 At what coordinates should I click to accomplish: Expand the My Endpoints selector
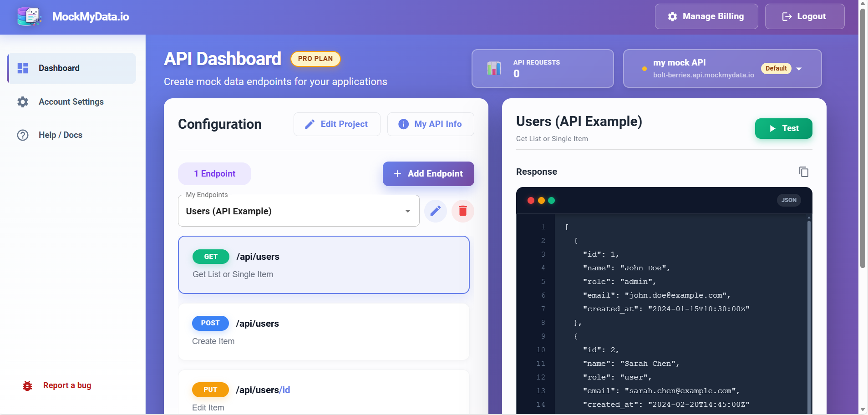click(x=407, y=211)
